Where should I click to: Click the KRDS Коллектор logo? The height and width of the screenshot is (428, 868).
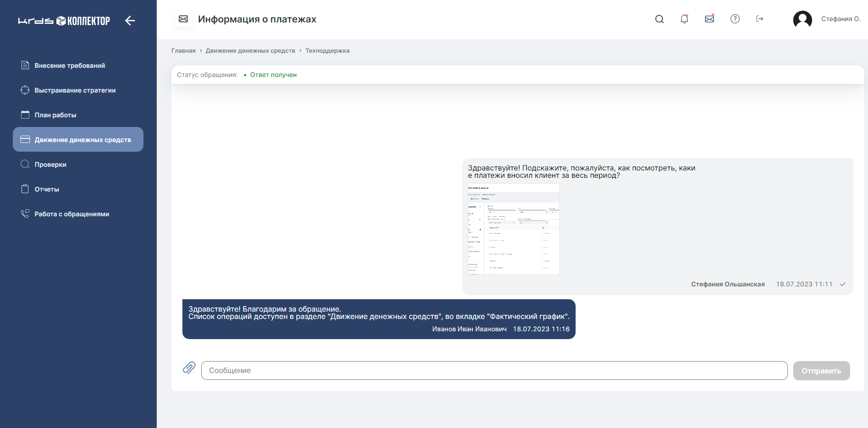(64, 21)
